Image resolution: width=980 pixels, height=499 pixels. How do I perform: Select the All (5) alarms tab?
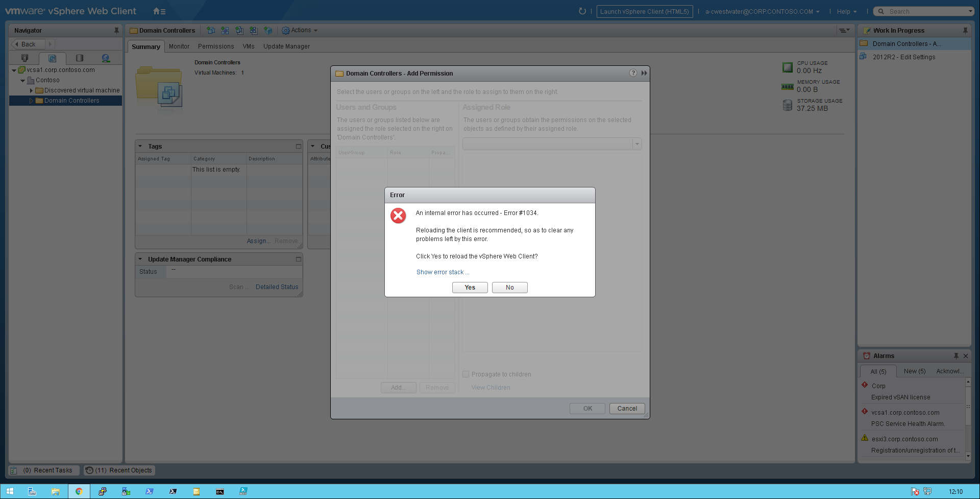click(878, 371)
